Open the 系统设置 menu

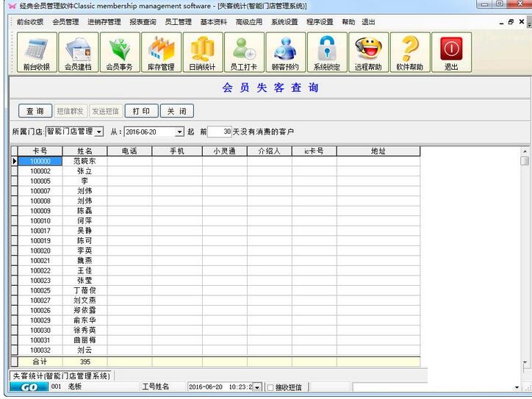pos(284,22)
